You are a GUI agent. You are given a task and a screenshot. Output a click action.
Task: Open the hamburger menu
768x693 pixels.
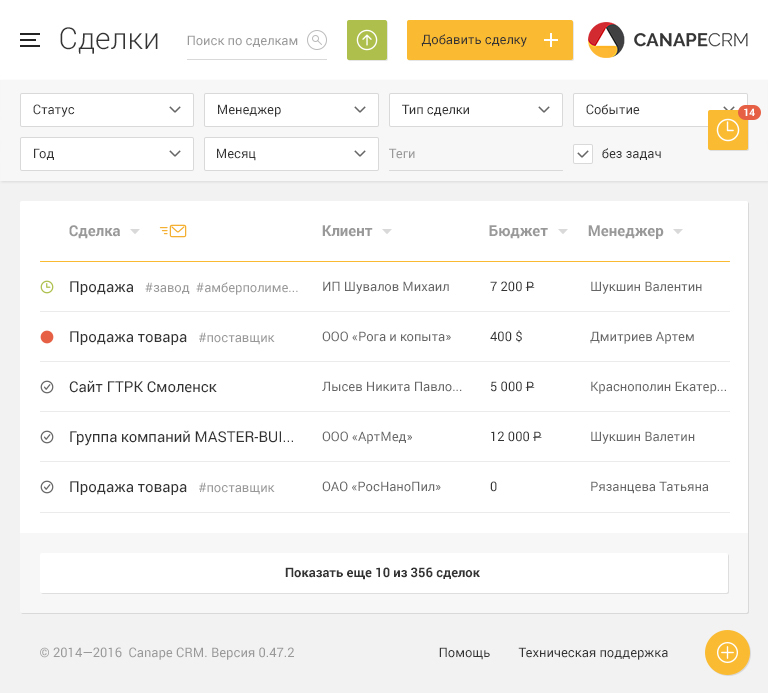tap(30, 40)
